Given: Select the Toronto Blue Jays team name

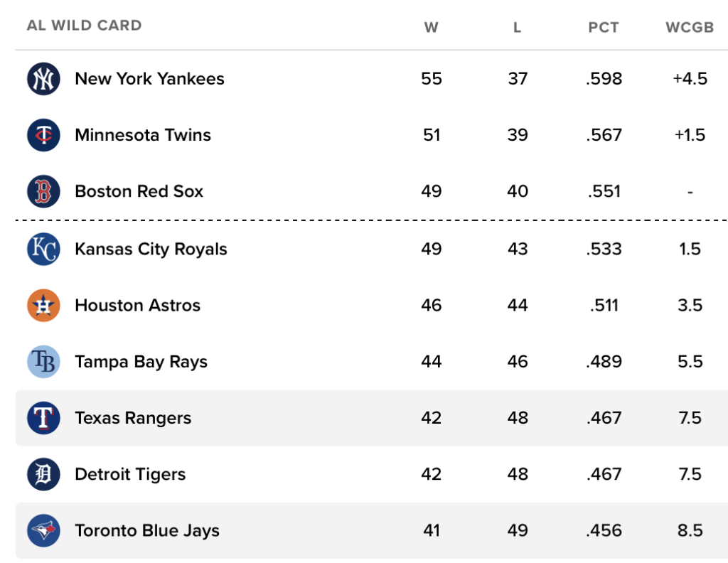Looking at the screenshot, I should pyautogui.click(x=146, y=530).
